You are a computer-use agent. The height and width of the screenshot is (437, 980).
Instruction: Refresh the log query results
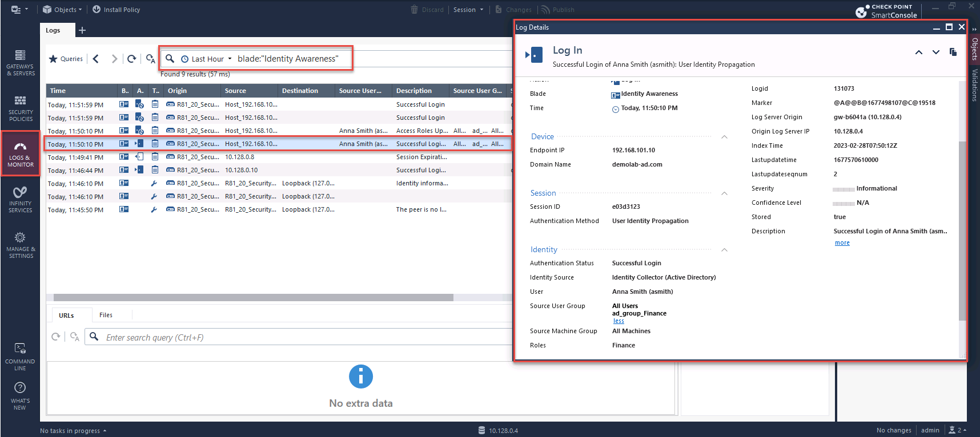point(132,59)
